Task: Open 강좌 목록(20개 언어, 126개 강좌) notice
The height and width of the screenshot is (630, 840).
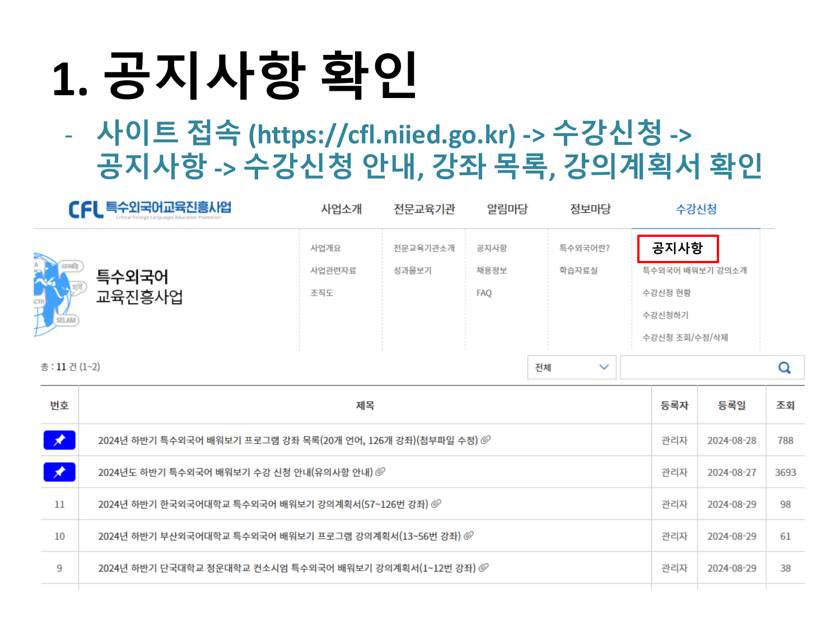Action: [288, 441]
